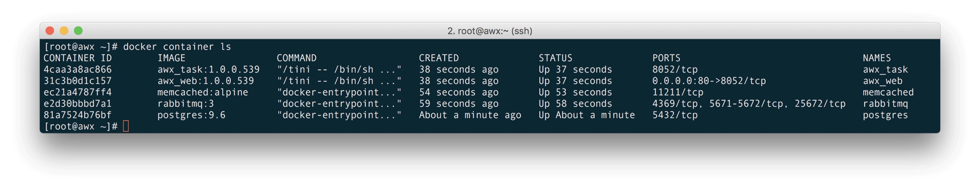Click the container ID 31c3b0d1c157
This screenshot has width=980, height=190.
(x=78, y=81)
